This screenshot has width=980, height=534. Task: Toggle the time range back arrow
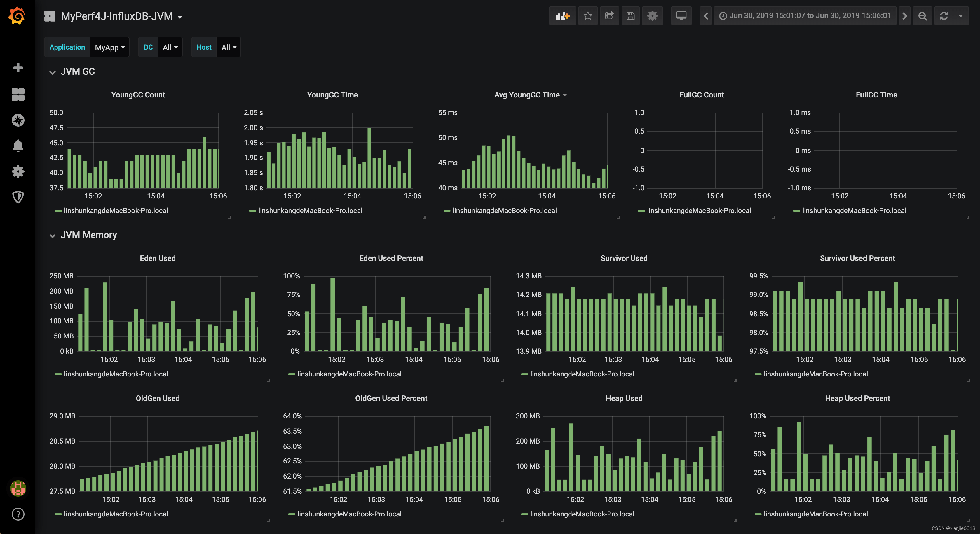706,16
